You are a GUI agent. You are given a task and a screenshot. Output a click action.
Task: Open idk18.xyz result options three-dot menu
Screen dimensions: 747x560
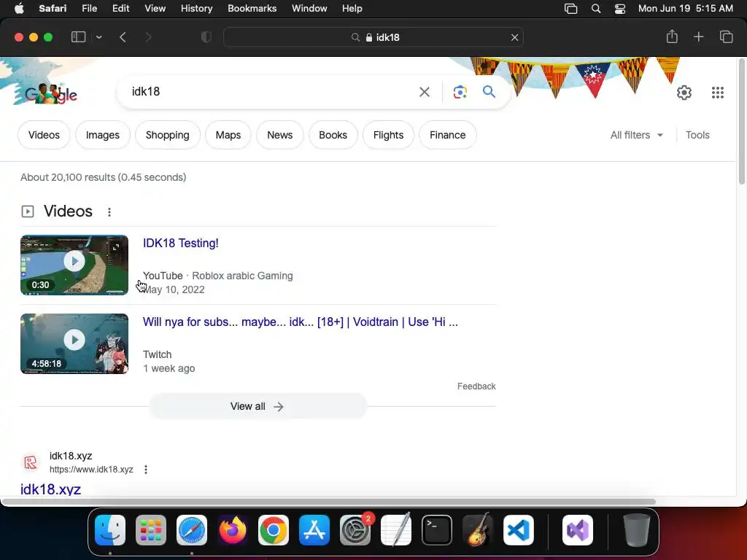pyautogui.click(x=146, y=470)
